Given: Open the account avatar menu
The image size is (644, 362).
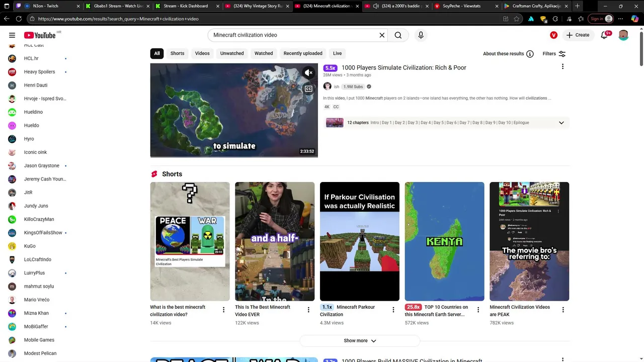Looking at the screenshot, I should 623,35.
